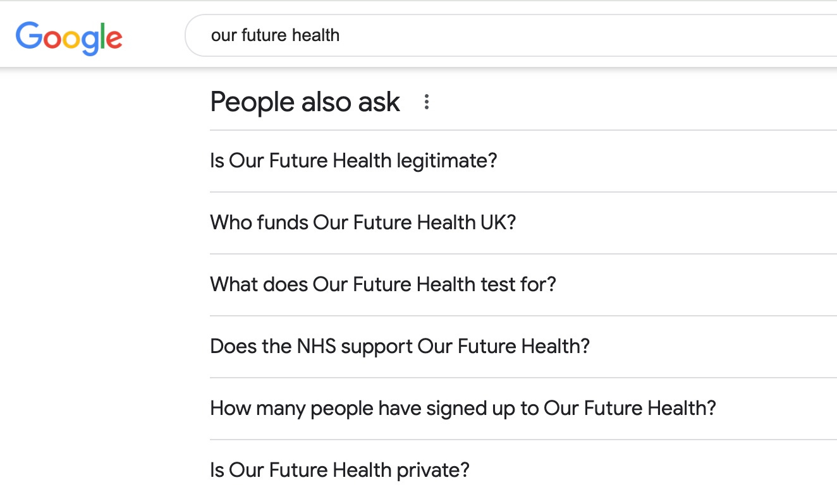Open 'Does the NHS support Our Future Health?'
837x504 pixels.
click(x=523, y=347)
